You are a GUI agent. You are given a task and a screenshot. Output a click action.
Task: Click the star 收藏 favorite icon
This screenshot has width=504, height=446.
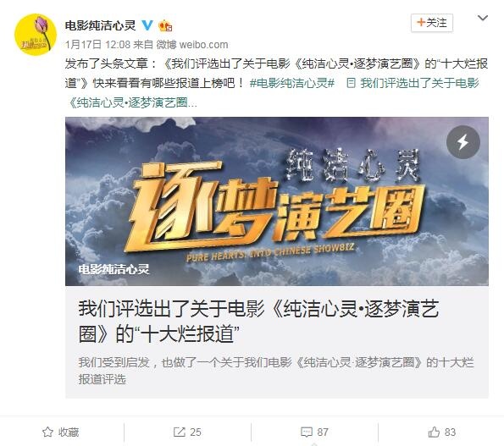coord(47,432)
